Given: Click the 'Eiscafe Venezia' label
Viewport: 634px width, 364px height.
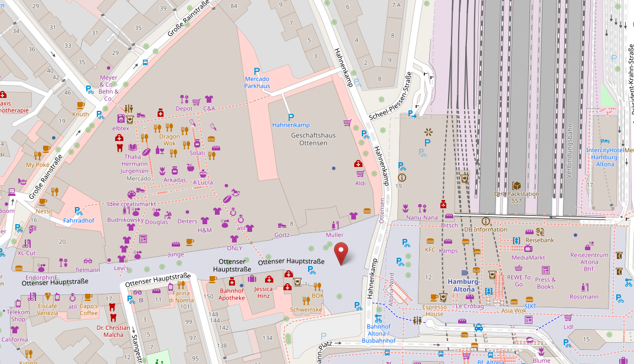Looking at the screenshot, I should pos(48,310).
